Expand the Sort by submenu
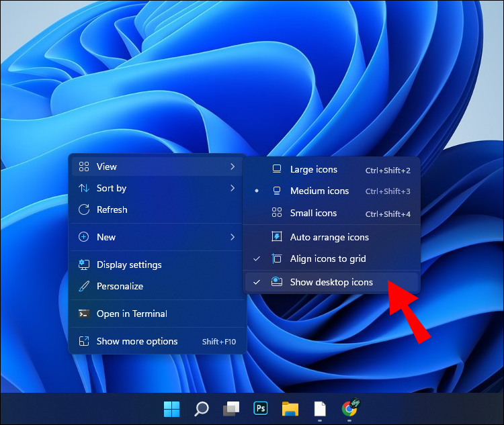The height and width of the screenshot is (425, 504). 233,188
